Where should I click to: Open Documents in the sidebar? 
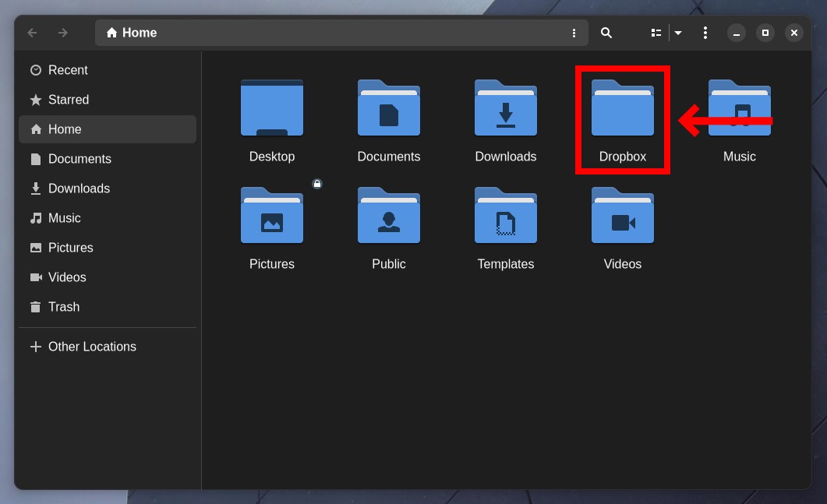point(108,159)
